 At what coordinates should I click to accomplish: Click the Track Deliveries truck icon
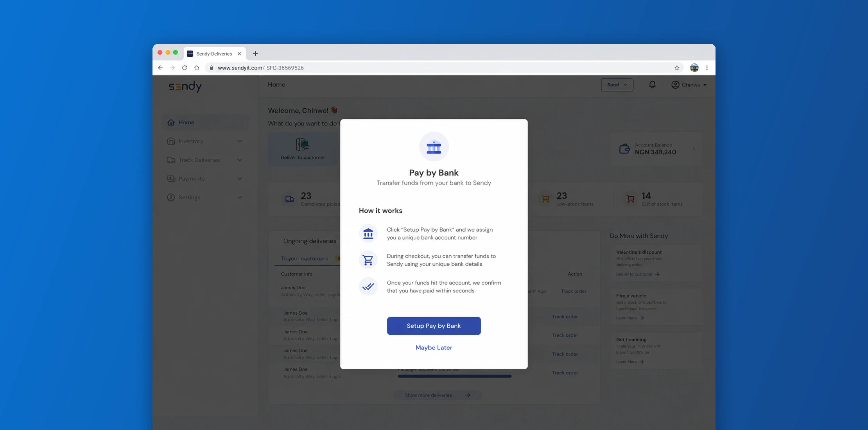pyautogui.click(x=171, y=160)
